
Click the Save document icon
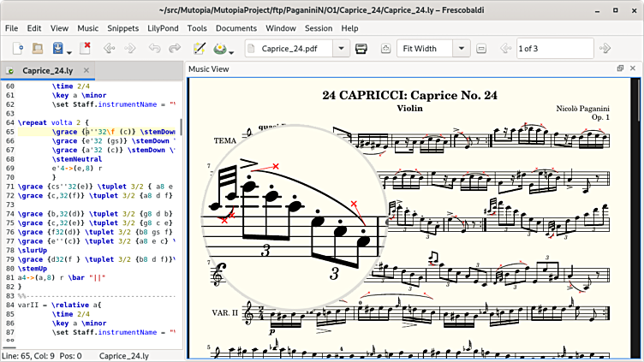pos(57,49)
